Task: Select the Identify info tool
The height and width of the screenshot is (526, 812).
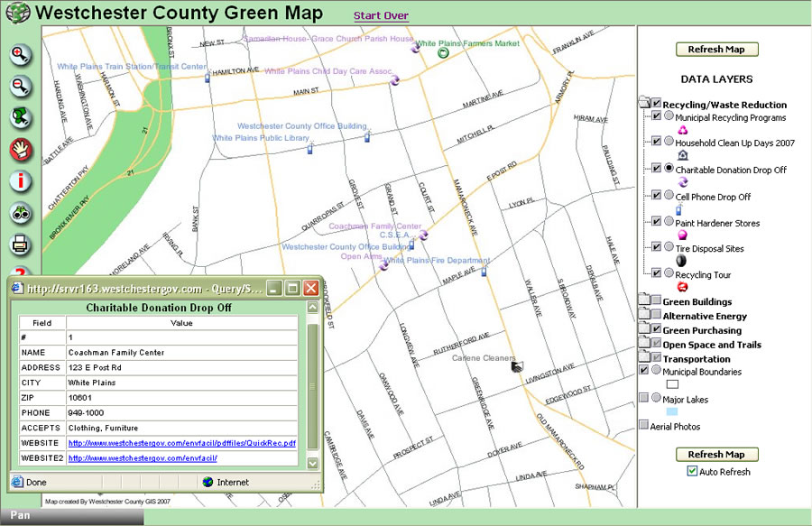Action: 20,181
